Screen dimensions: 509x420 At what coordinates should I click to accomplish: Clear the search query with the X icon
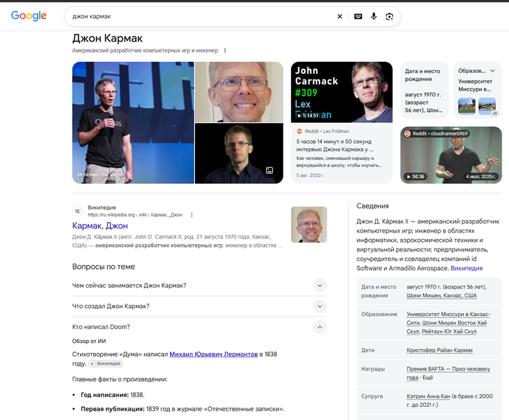point(340,16)
